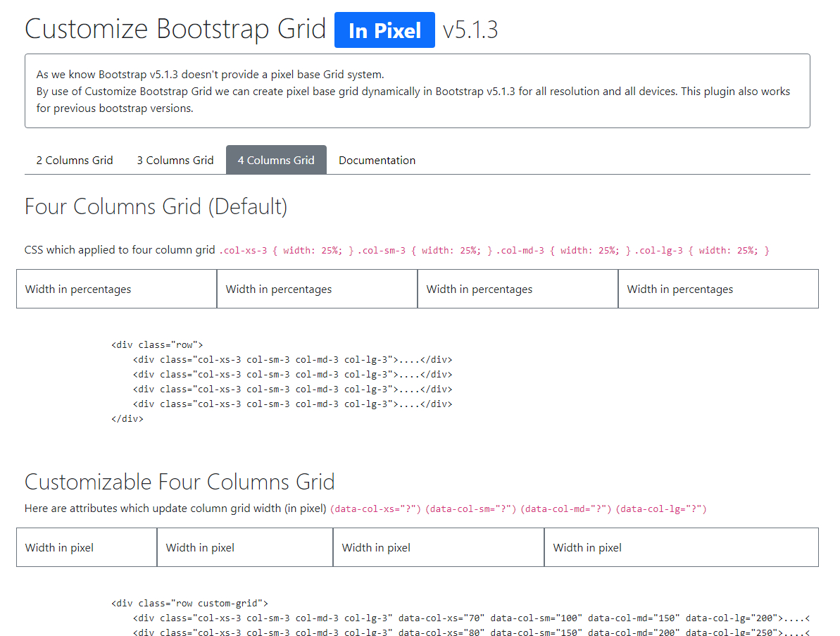Click the .col-xs-3 width 25% CSS code
This screenshot has height=636, width=840.
(286, 250)
